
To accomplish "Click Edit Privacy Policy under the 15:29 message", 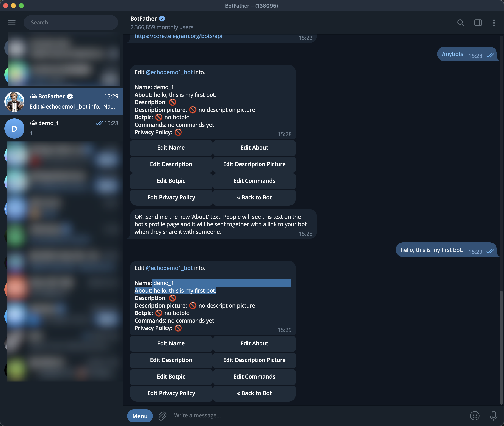I will point(171,393).
